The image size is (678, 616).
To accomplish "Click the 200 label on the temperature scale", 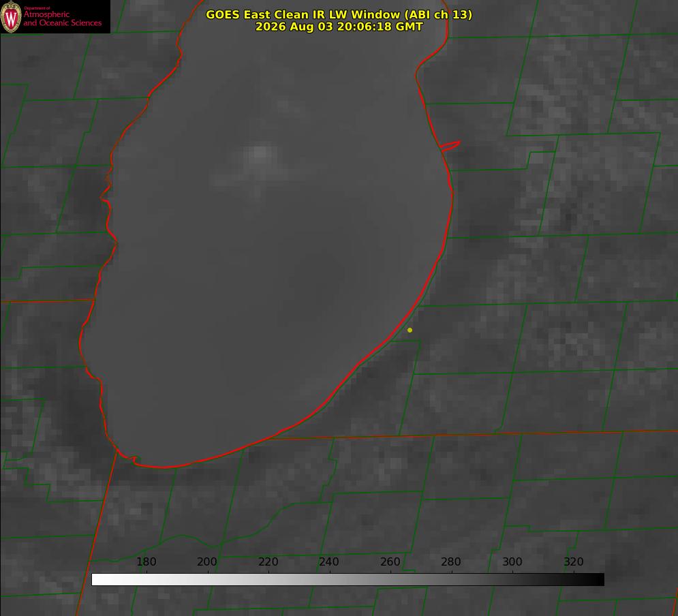I will tap(206, 561).
